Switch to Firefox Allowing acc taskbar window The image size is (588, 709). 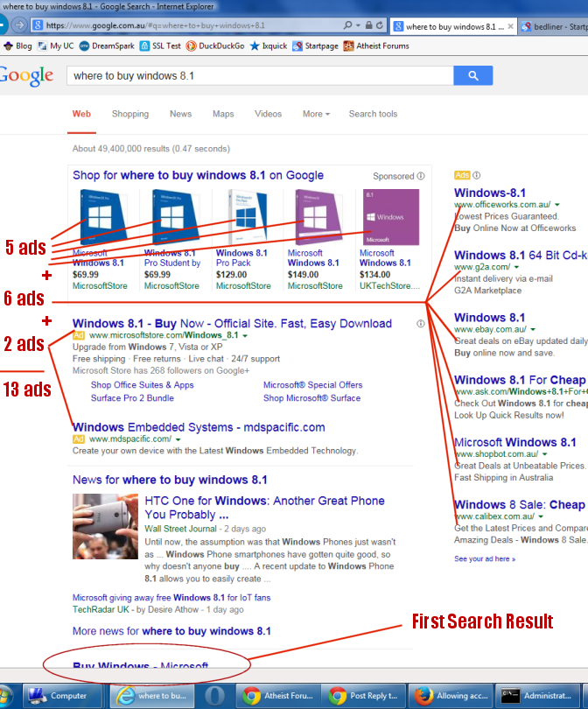(450, 696)
